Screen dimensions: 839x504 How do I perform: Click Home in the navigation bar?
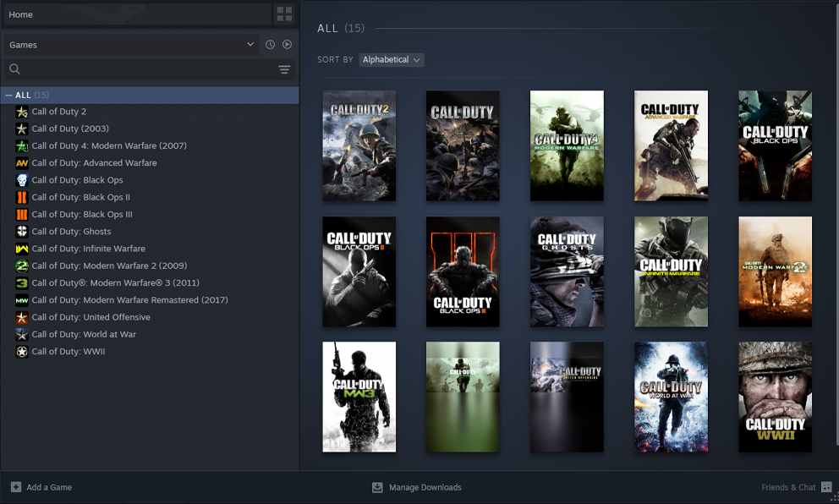pyautogui.click(x=21, y=14)
